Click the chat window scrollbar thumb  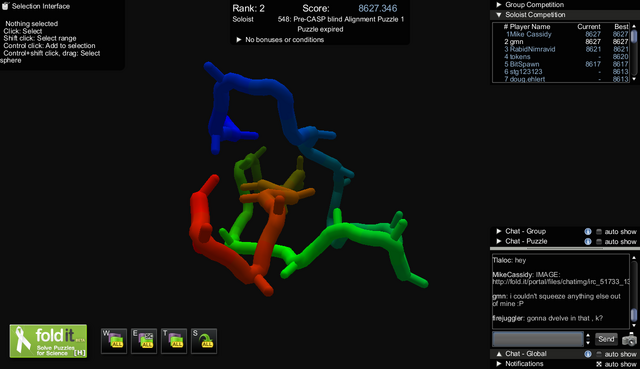(x=634, y=315)
